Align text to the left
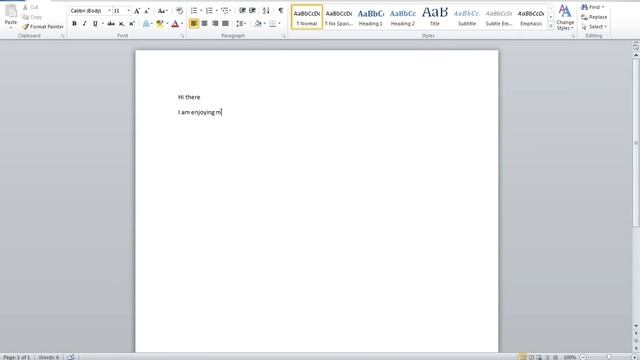This screenshot has height=360, width=640. coord(194,24)
